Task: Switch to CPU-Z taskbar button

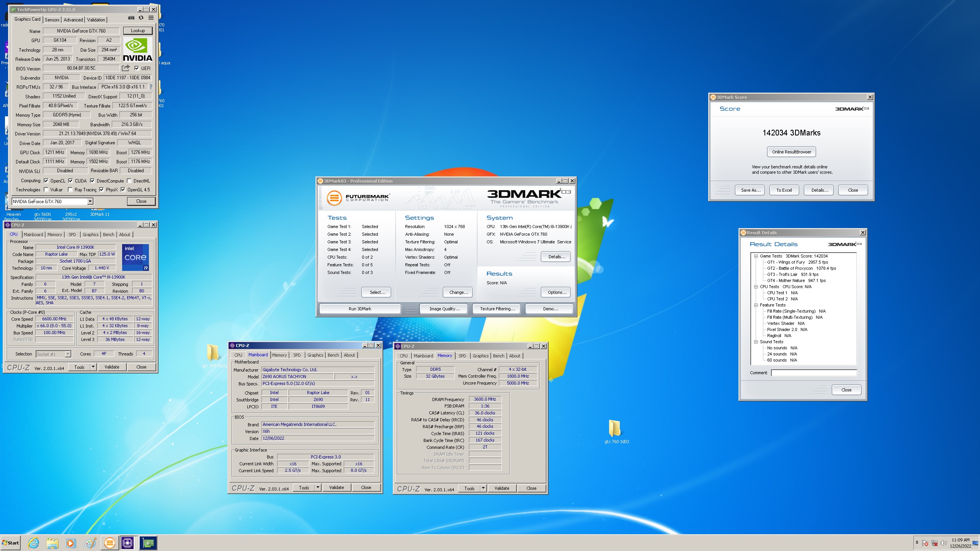Action: (127, 543)
